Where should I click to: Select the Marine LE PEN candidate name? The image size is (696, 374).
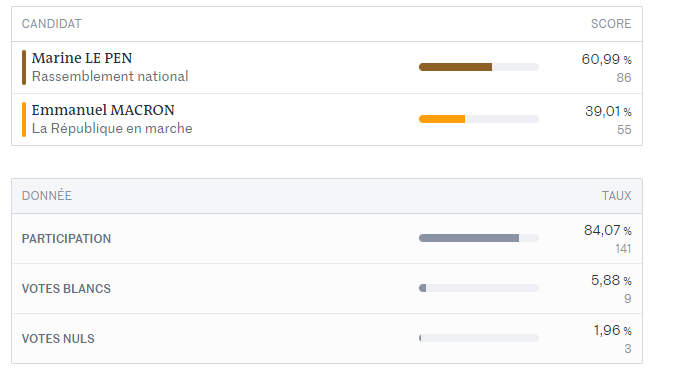82,58
